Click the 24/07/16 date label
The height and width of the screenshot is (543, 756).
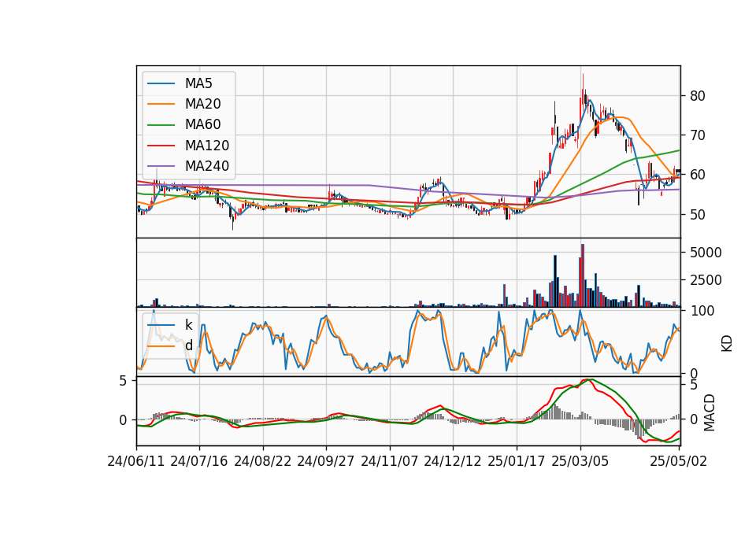point(199,461)
